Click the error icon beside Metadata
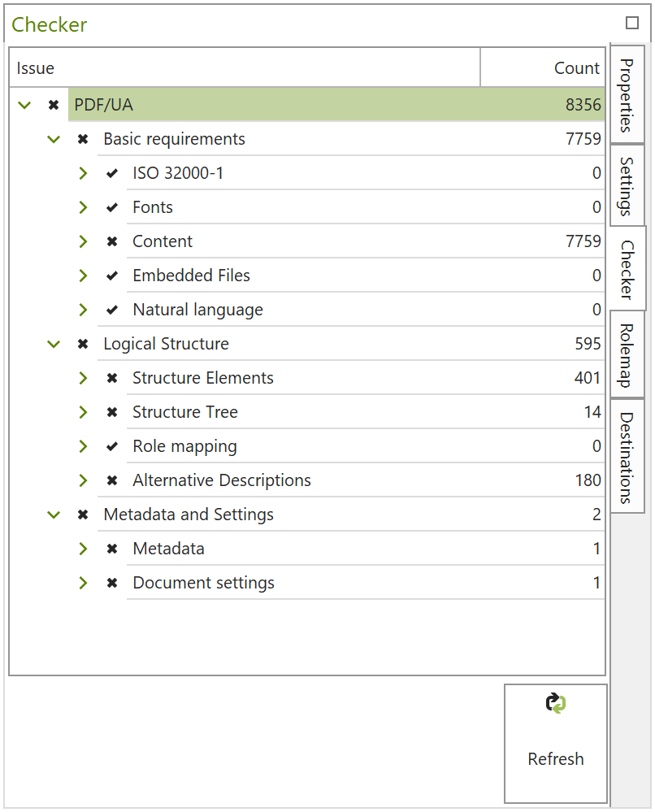Image resolution: width=655 pixels, height=812 pixels. (x=111, y=549)
